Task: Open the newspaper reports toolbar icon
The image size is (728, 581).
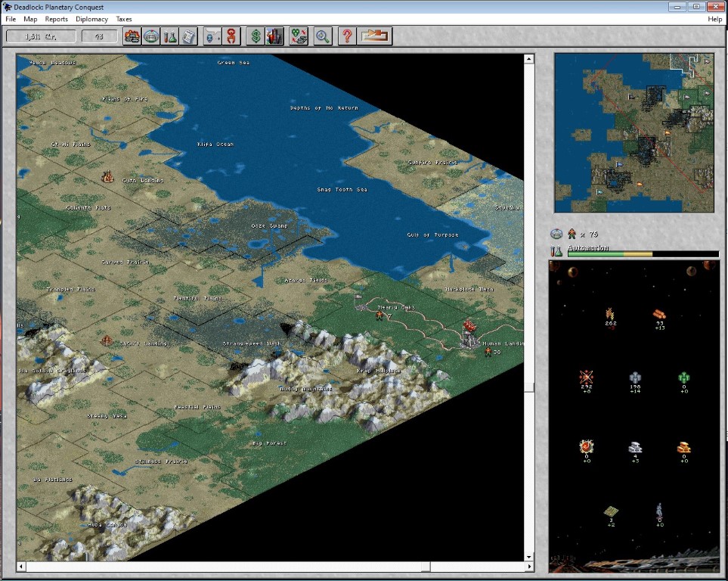Action: 188,36
